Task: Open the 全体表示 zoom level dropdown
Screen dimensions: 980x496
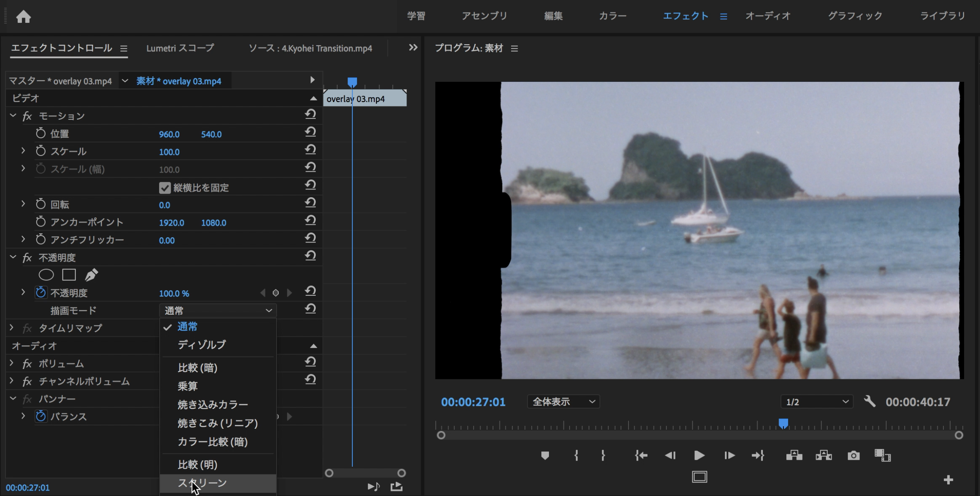Action: click(x=563, y=402)
